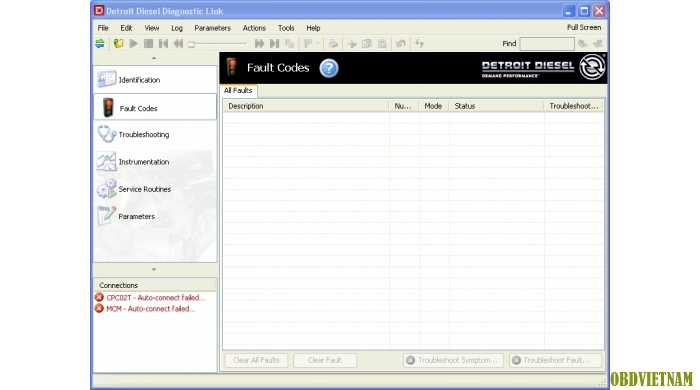This screenshot has height=390, width=700.
Task: Stop log playback with stop button
Action: coord(148,44)
